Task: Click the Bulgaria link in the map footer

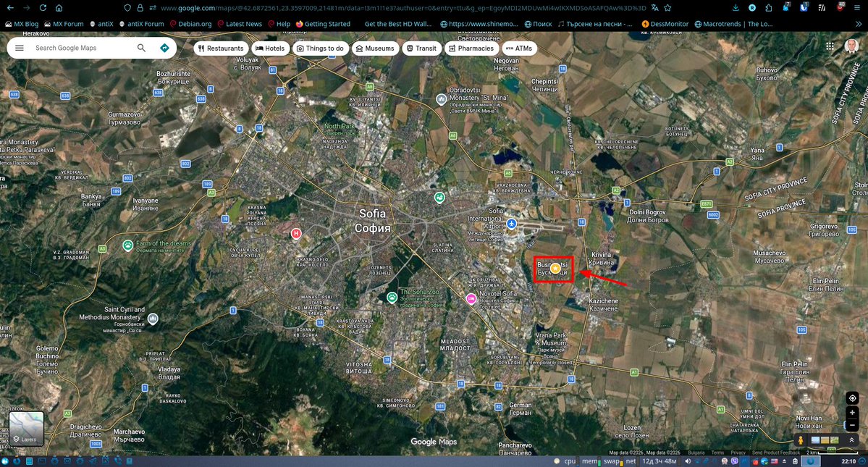Action: 696,453
